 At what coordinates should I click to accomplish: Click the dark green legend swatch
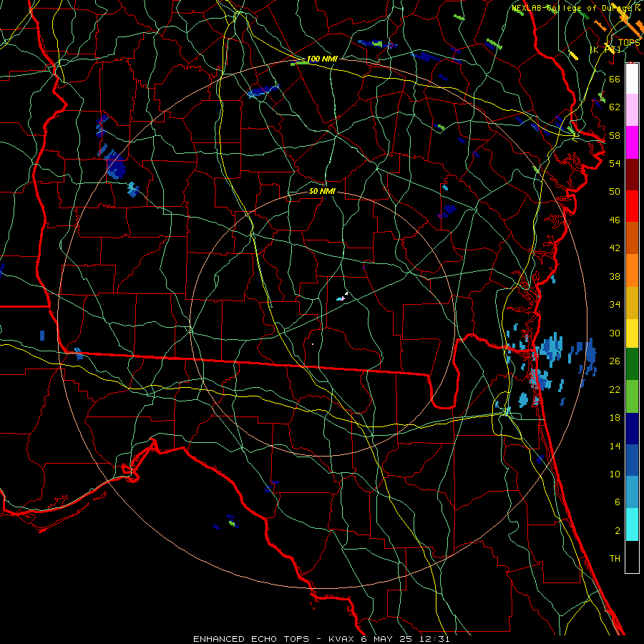632,364
